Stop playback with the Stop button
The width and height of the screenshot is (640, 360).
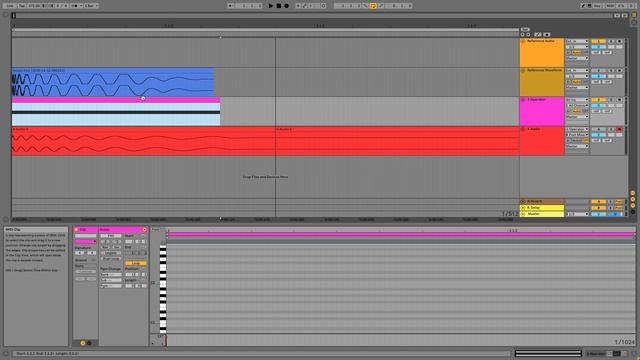click(x=279, y=6)
